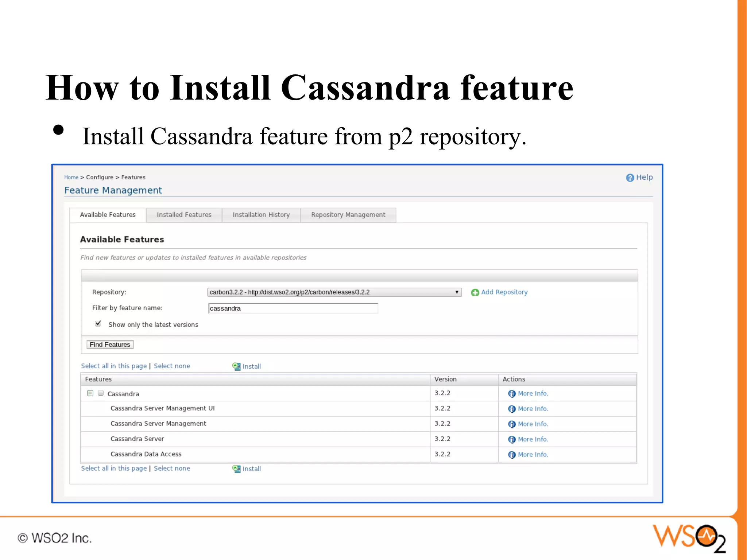Check the Cassandra feature checkbox
747x560 pixels.
click(x=101, y=393)
